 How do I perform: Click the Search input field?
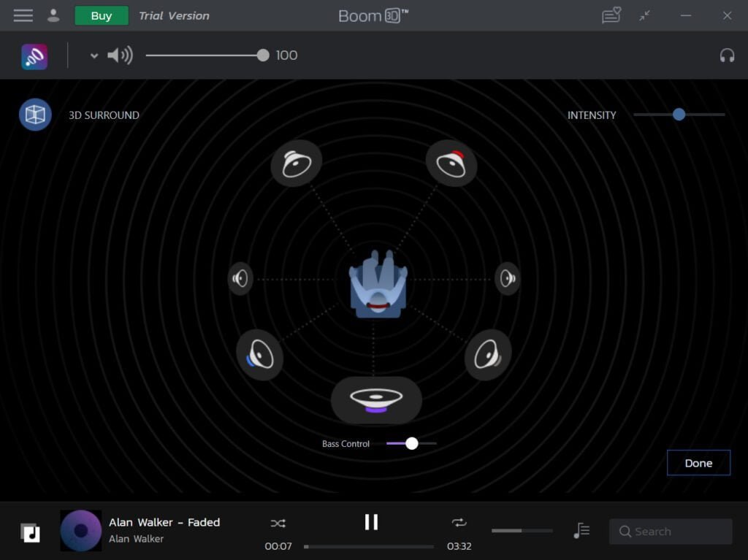671,532
